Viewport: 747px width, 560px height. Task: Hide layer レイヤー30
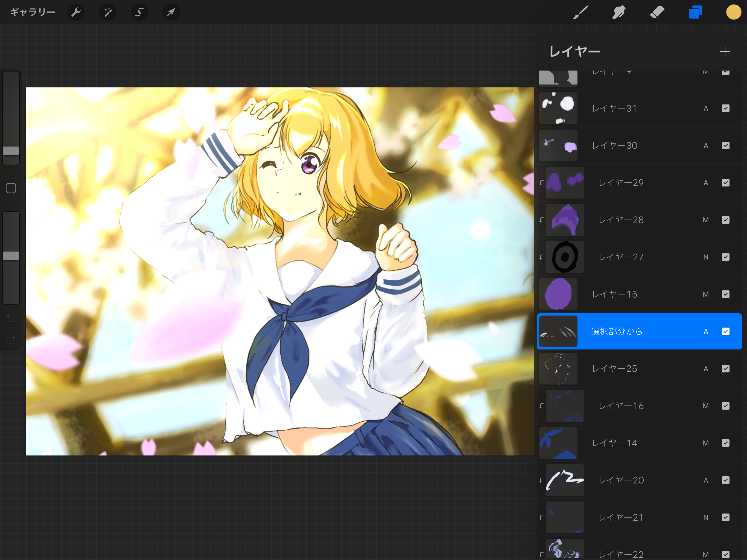[x=725, y=145]
